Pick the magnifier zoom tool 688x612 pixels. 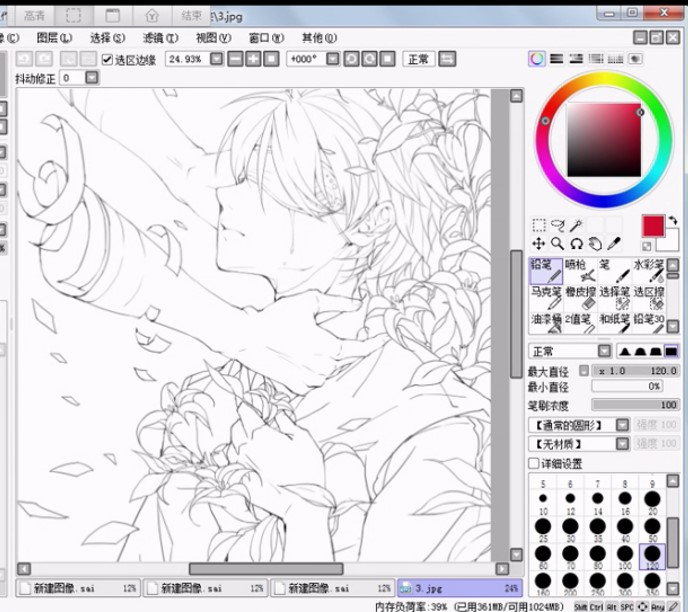[557, 243]
